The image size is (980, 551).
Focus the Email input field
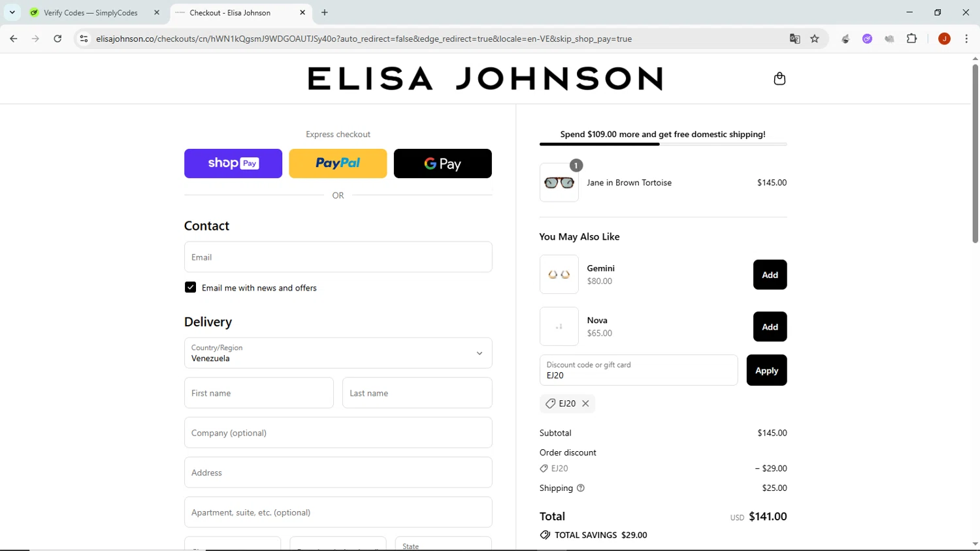pos(338,257)
